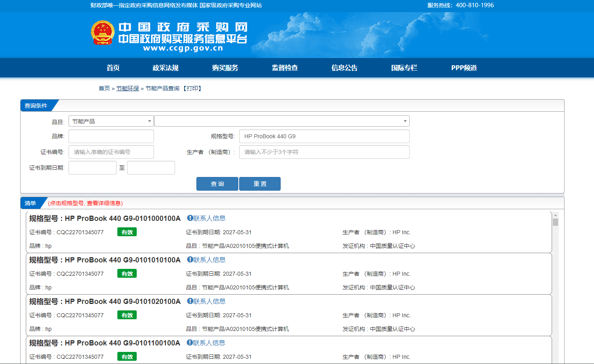Image resolution: width=594 pixels, height=364 pixels.
Task: Click 有效 badge on model 0101010100A
Action: pyautogui.click(x=127, y=274)
